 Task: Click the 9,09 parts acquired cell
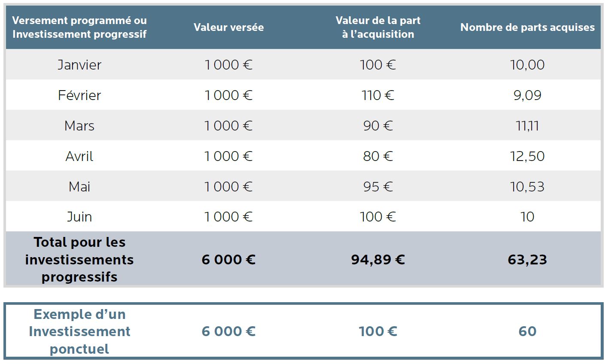(527, 95)
